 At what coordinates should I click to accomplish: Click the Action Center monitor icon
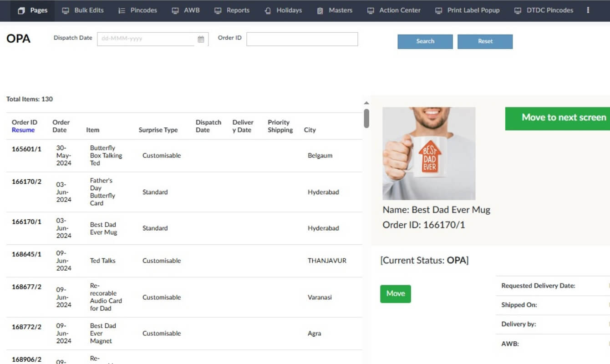[x=371, y=10]
